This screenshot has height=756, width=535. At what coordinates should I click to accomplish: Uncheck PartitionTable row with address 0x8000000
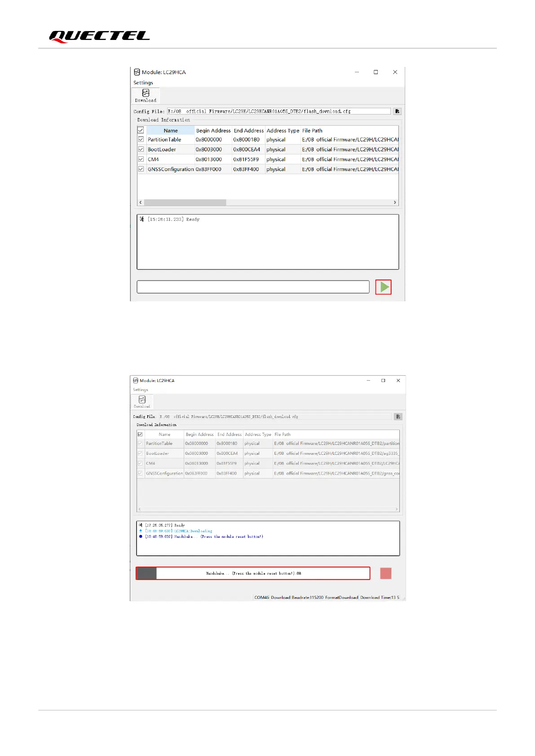[141, 140]
